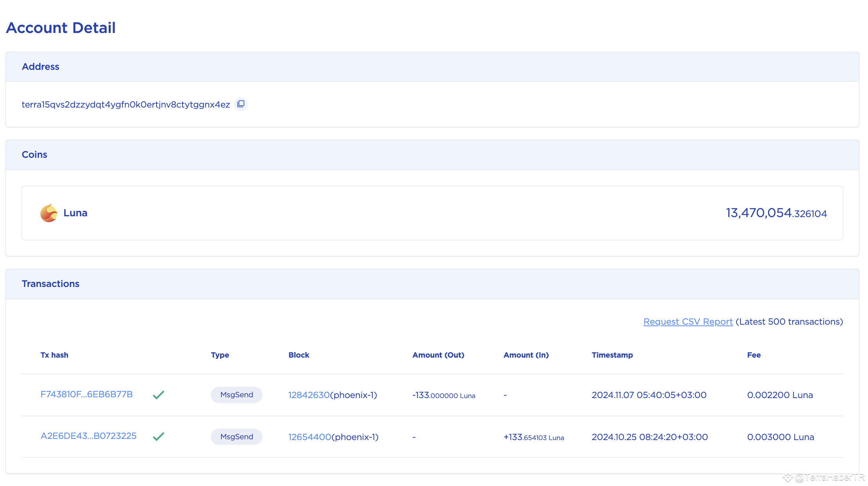
Task: Click green checkmark for F743810F transaction
Action: click(x=159, y=395)
